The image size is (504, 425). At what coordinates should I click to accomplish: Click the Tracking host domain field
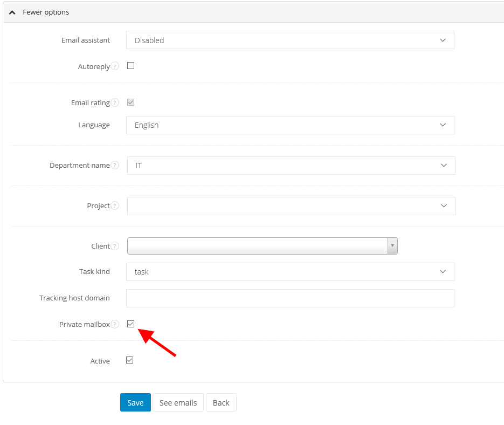[x=290, y=298]
